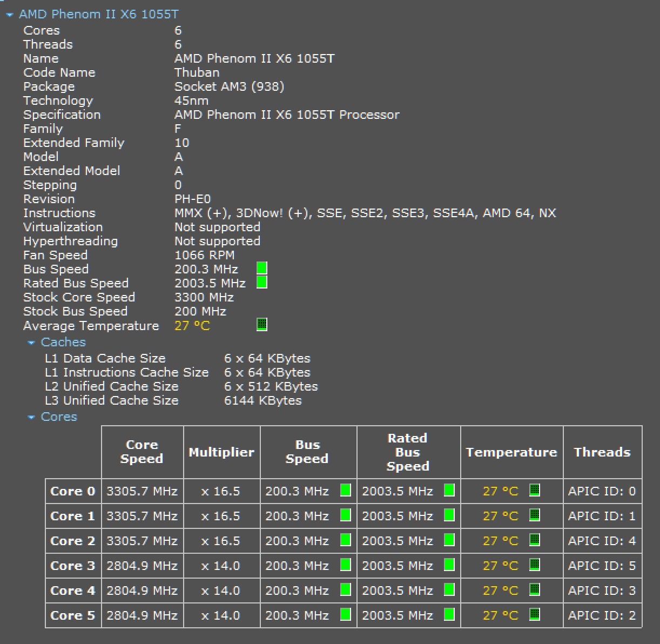Click the Threads column header
Screen dimensions: 660x644
(602, 452)
